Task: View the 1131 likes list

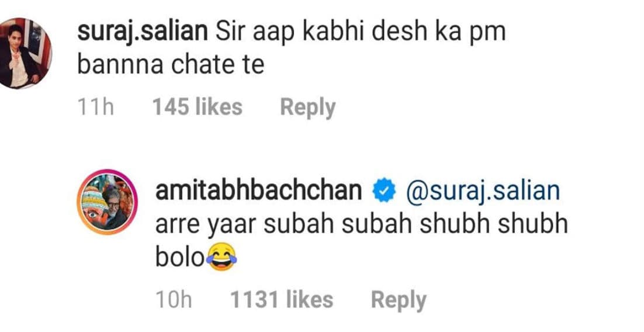Action: pyautogui.click(x=281, y=300)
